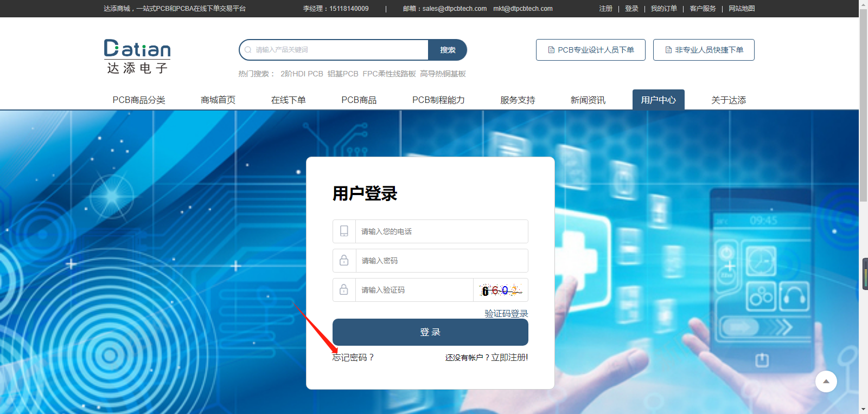Click hot search 高导热铜基板
Screen dimensions: 868x414
point(443,74)
